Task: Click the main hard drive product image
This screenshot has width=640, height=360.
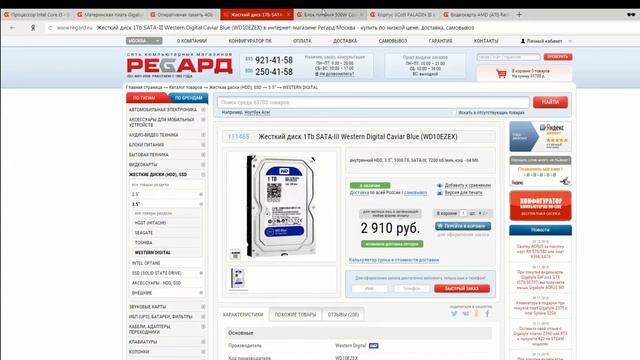Action: click(282, 206)
